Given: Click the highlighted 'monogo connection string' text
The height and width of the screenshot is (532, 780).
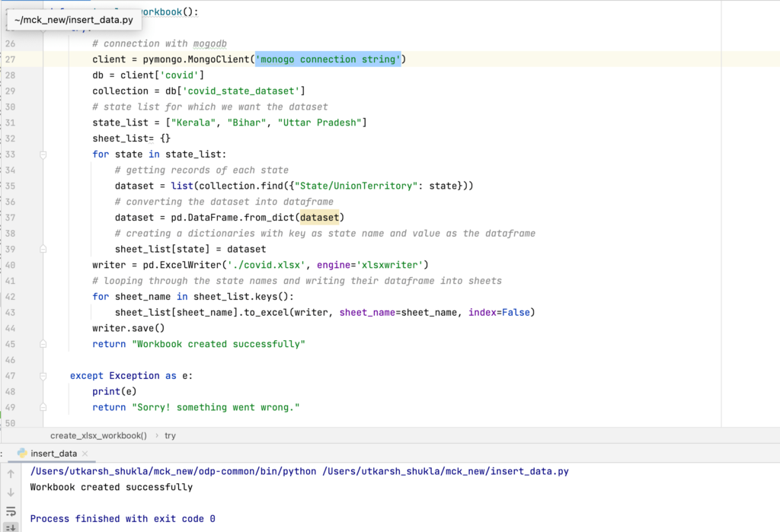Looking at the screenshot, I should point(328,59).
